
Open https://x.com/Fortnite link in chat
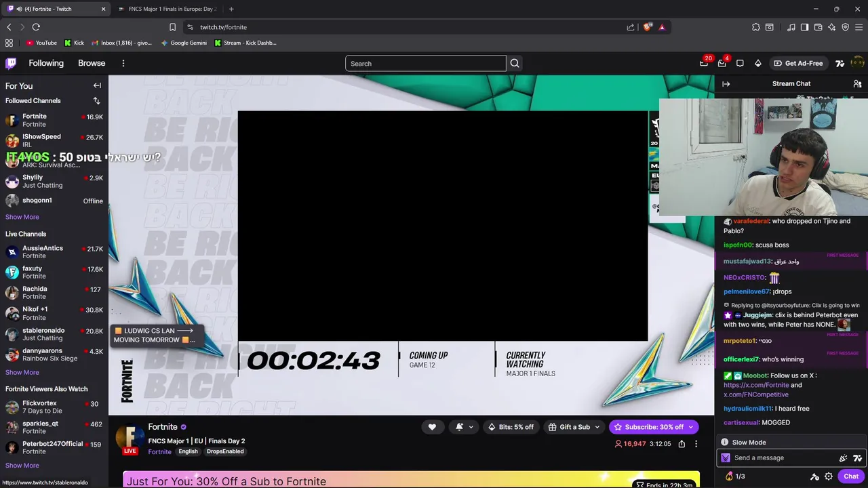(756, 385)
